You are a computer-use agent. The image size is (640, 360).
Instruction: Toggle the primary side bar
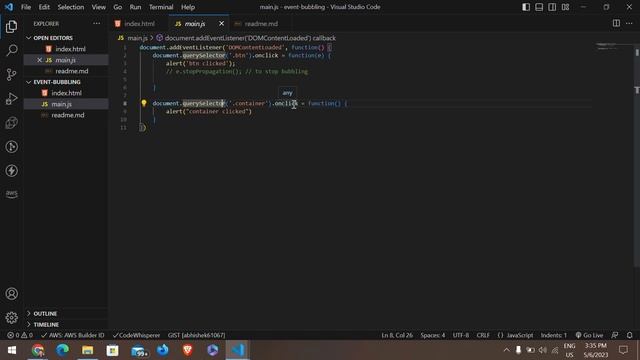[x=526, y=7]
